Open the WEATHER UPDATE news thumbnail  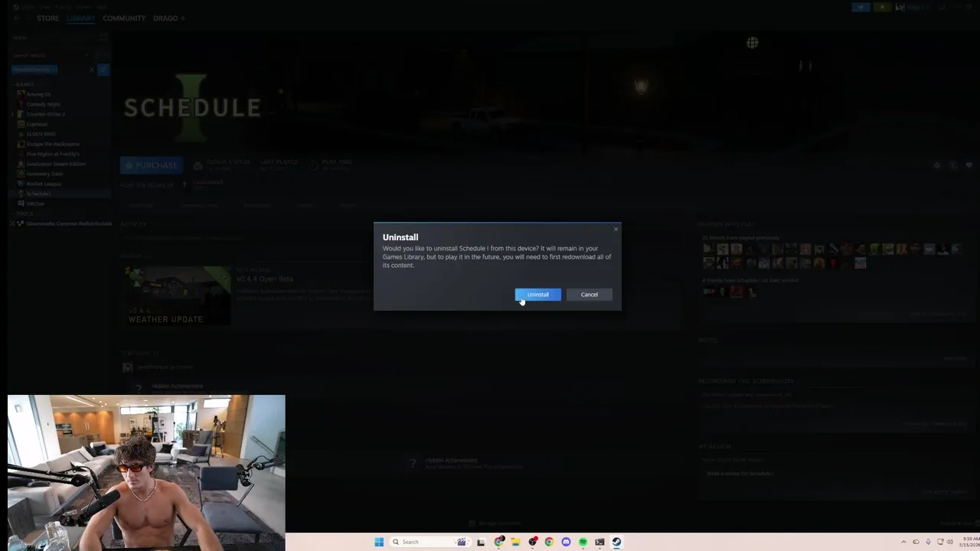pyautogui.click(x=176, y=295)
